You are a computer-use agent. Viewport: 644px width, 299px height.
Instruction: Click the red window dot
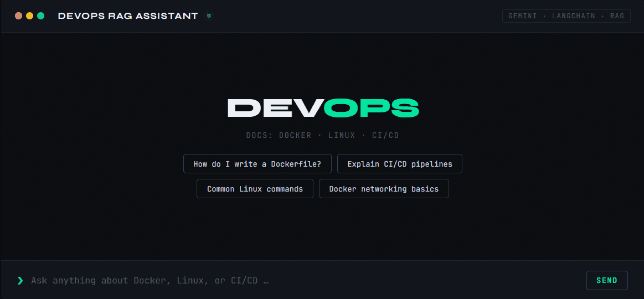(x=18, y=16)
